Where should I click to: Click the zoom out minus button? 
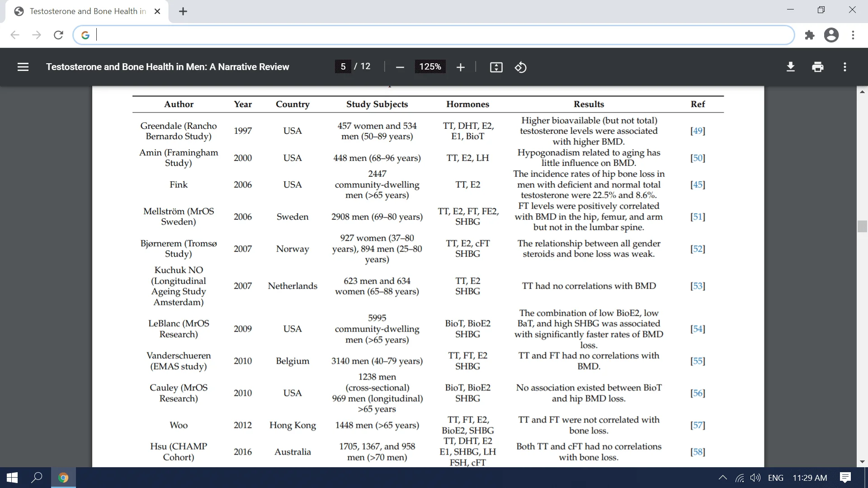coord(400,67)
